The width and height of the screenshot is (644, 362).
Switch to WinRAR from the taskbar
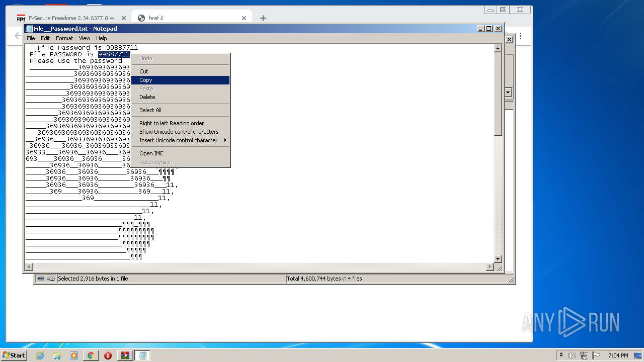tap(125, 355)
